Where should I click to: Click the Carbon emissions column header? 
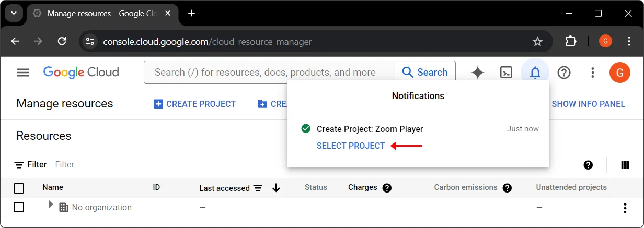point(466,187)
